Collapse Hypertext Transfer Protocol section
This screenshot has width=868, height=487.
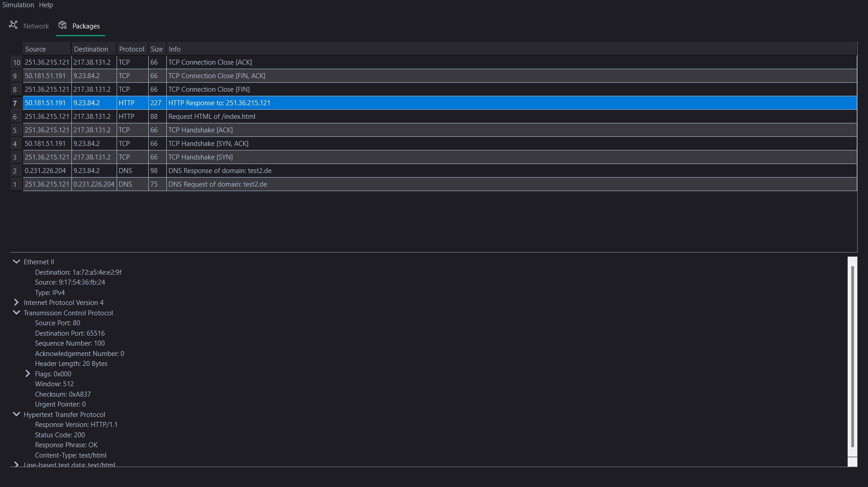click(x=16, y=414)
